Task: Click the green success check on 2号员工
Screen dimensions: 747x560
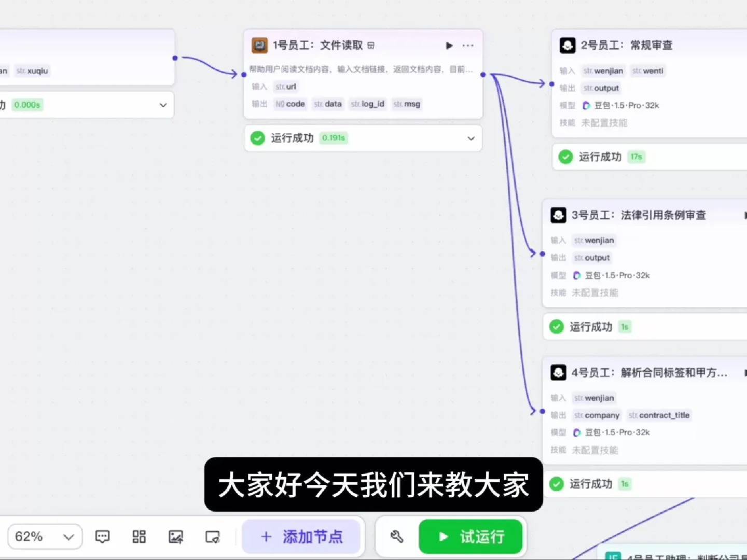Action: [565, 157]
